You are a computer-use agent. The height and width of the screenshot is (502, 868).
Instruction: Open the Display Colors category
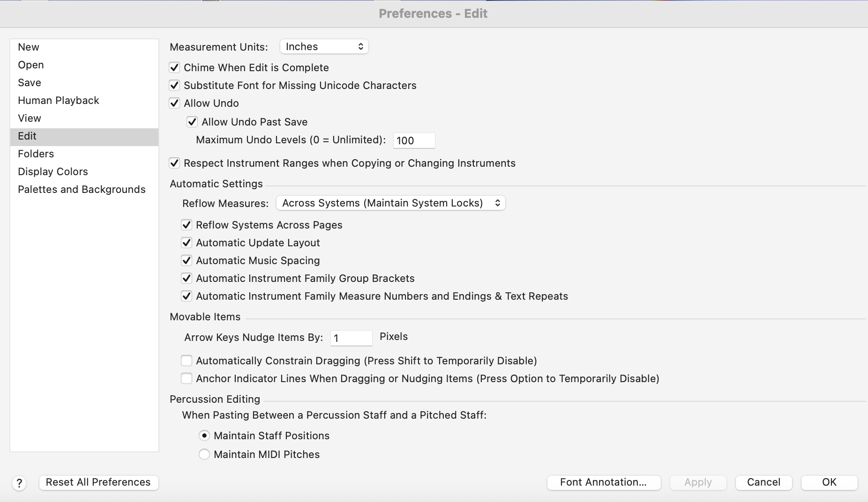(53, 172)
